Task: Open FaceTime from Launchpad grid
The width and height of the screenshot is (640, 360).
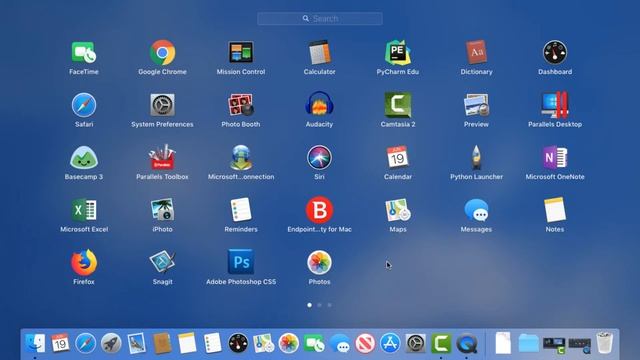Action: point(84,53)
